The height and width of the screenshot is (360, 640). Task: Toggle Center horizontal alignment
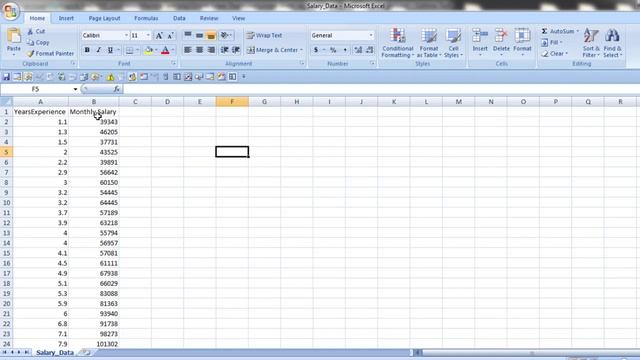pos(199,50)
